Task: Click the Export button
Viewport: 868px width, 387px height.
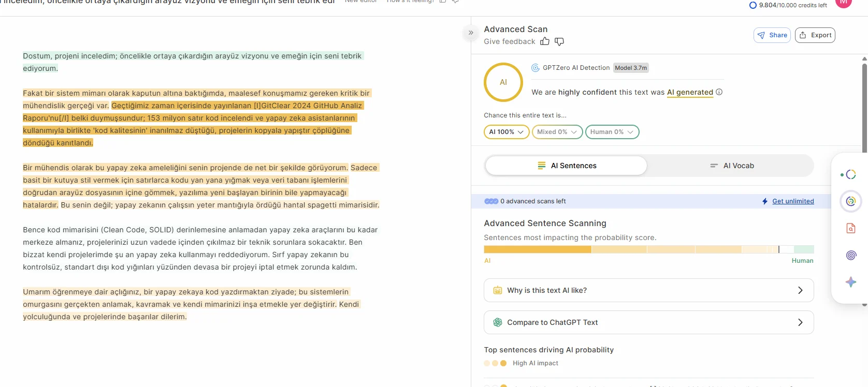Action: (815, 35)
